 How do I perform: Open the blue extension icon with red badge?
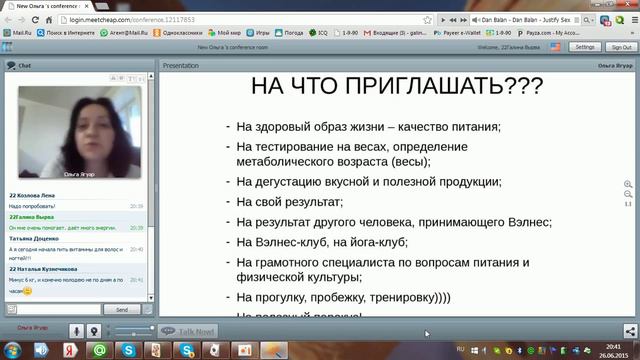[x=605, y=20]
